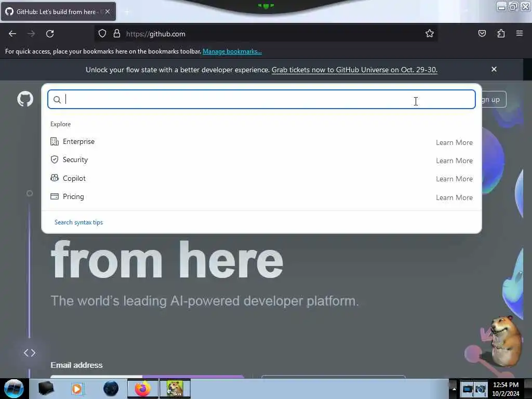Click the code brackets icon on left
The image size is (532, 399).
pos(30,353)
